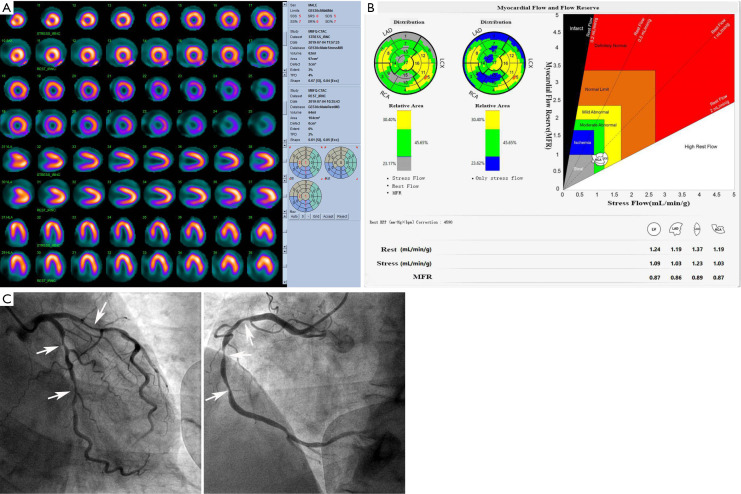Image resolution: width=741 pixels, height=494 pixels.
Task: Click blue portion of right Relative Area bar
Action: (492, 163)
